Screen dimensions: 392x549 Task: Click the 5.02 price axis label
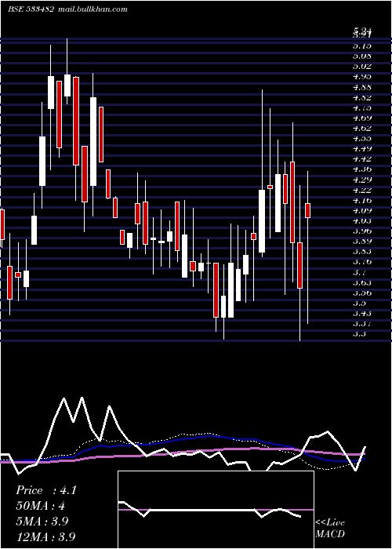pos(362,66)
